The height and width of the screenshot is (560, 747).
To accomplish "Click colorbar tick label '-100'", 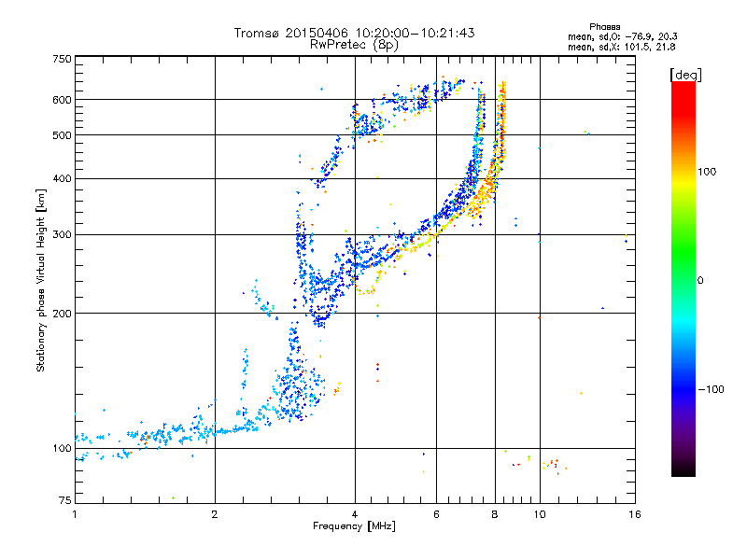I will click(711, 389).
